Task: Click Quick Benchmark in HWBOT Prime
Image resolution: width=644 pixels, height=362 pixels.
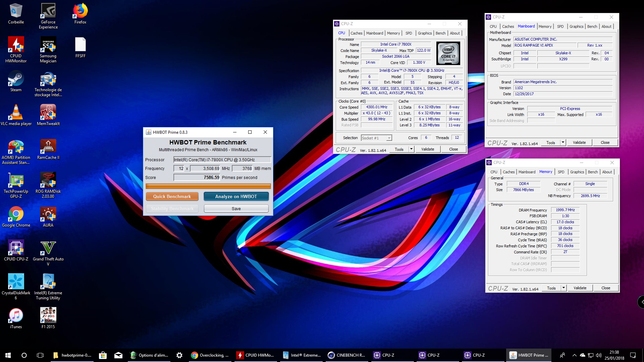Action: 172,196
